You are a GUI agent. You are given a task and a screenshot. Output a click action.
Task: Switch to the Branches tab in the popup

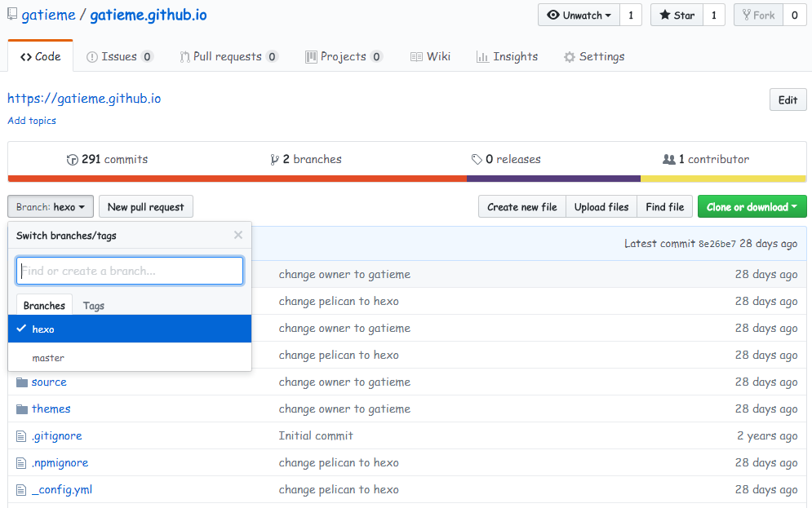tap(44, 306)
